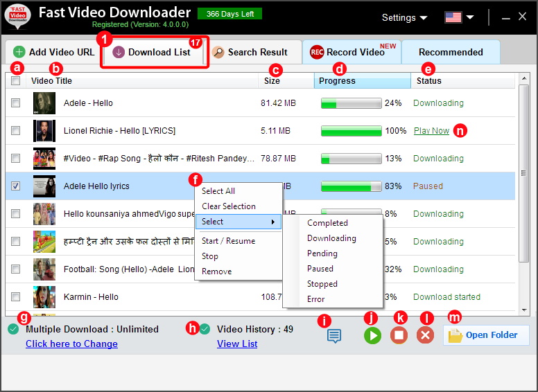Click the red REC record icon

coord(317,52)
